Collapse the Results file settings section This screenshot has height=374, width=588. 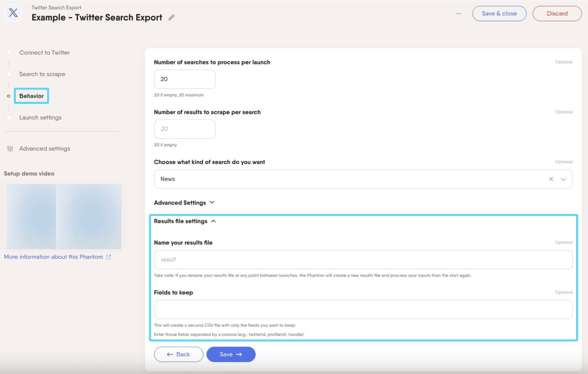[185, 221]
